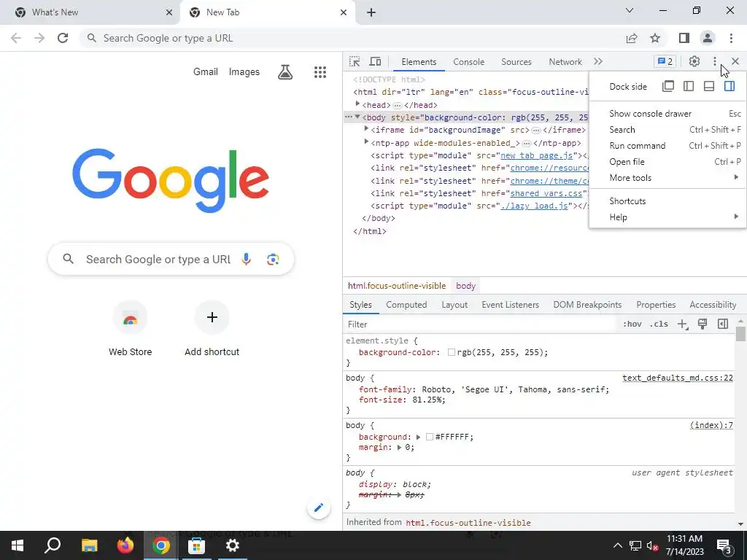747x560 pixels.
Task: Open the text_defaults_md.css:22 source link
Action: (678, 378)
